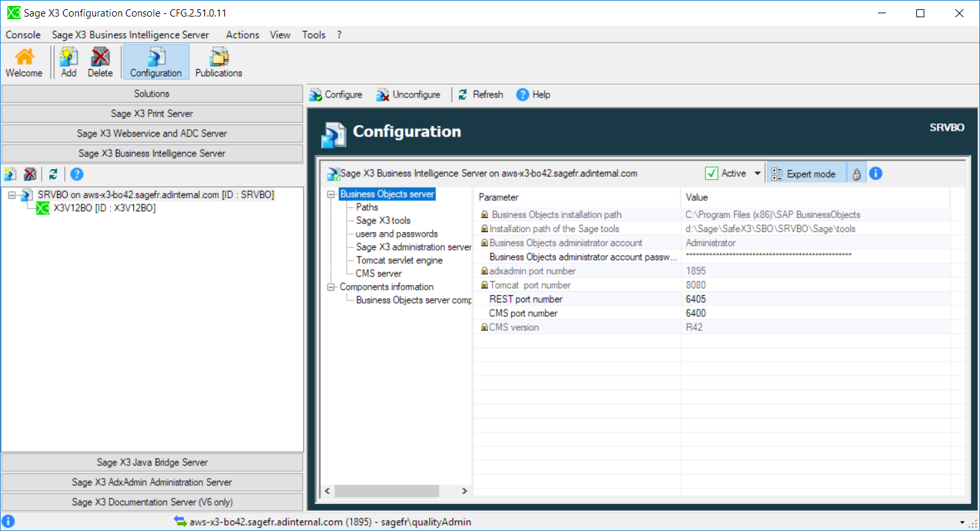The image size is (980, 531).
Task: Select the Configuration toolbar toggle
Action: pyautogui.click(x=156, y=62)
